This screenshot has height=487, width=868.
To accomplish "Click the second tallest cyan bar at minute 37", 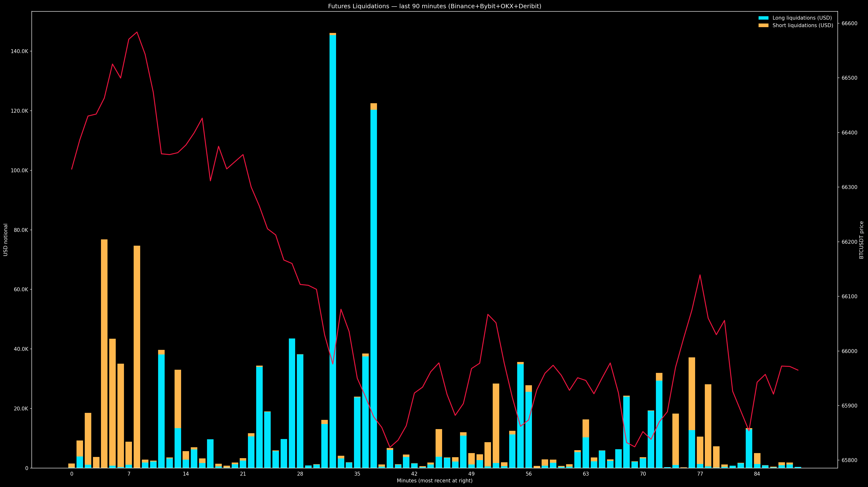I will (374, 287).
